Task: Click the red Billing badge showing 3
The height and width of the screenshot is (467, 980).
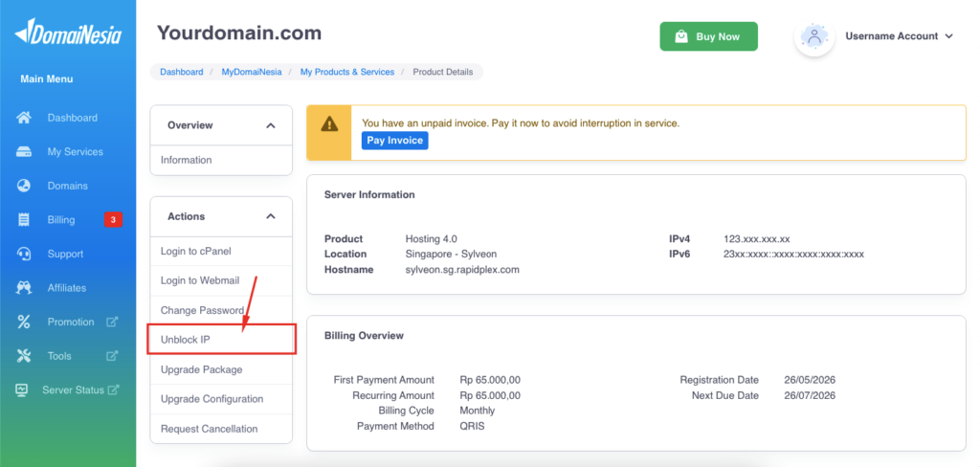Action: 113,219
